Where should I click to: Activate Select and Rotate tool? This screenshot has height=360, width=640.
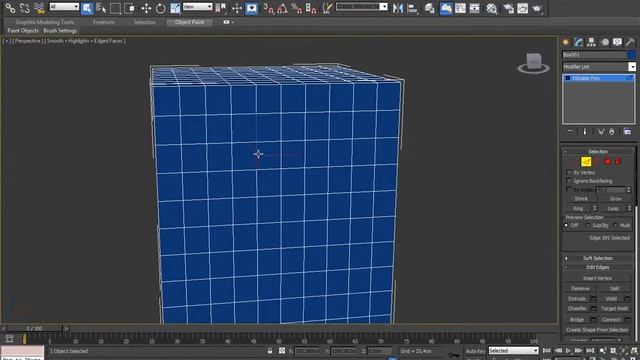(x=160, y=8)
